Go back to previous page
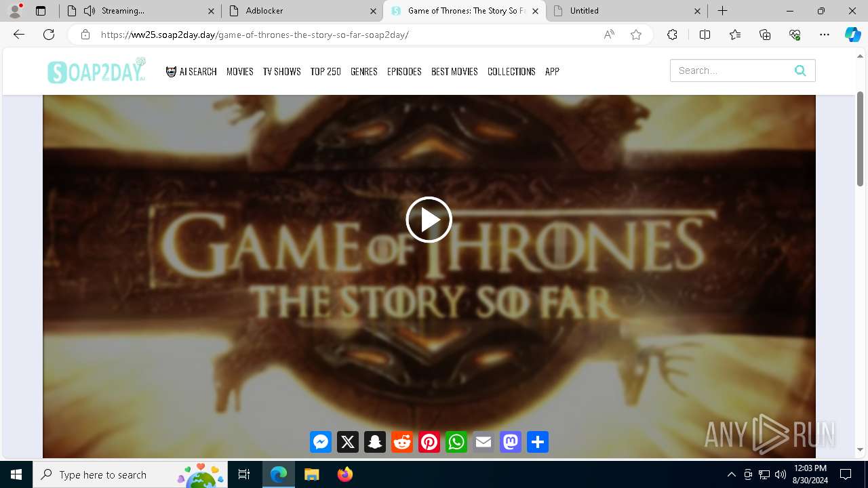The height and width of the screenshot is (488, 868). pos(19,35)
